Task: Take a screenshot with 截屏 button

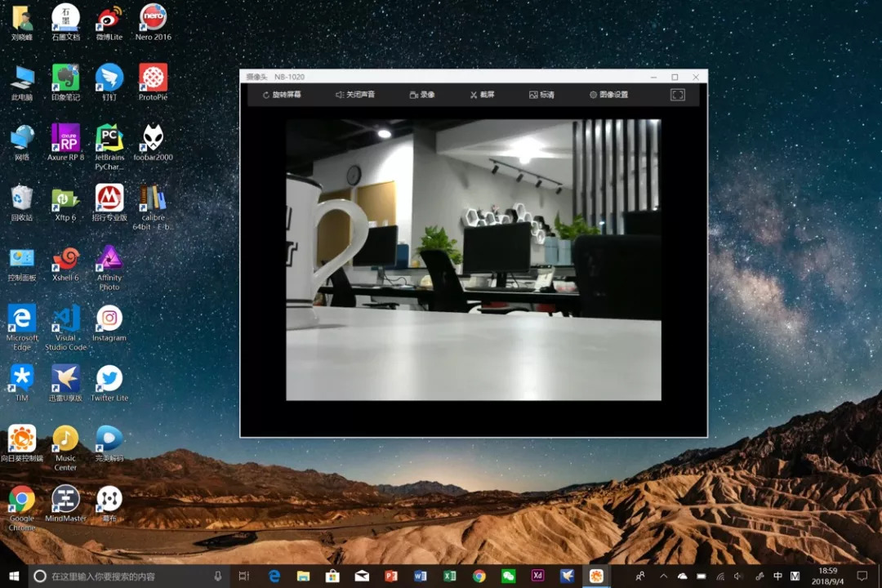Action: [x=482, y=95]
